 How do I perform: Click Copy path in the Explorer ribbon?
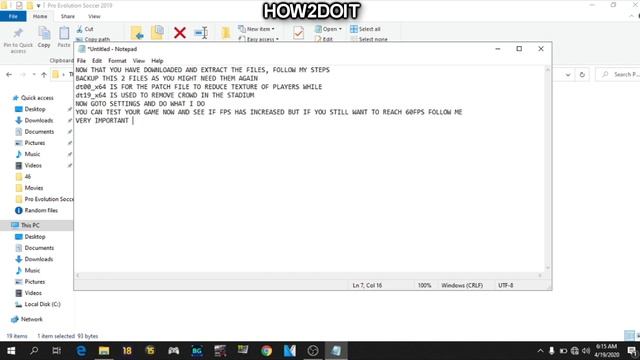(93, 39)
